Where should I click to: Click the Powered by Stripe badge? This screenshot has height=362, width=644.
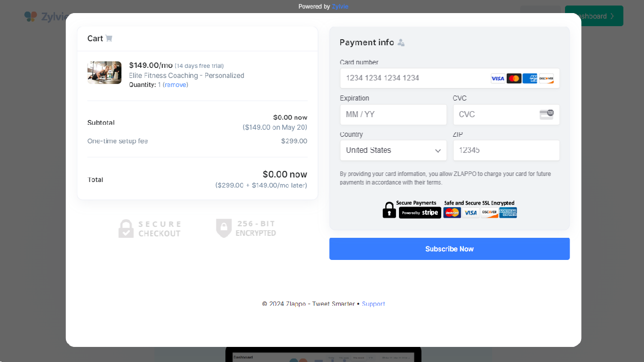[x=420, y=212]
